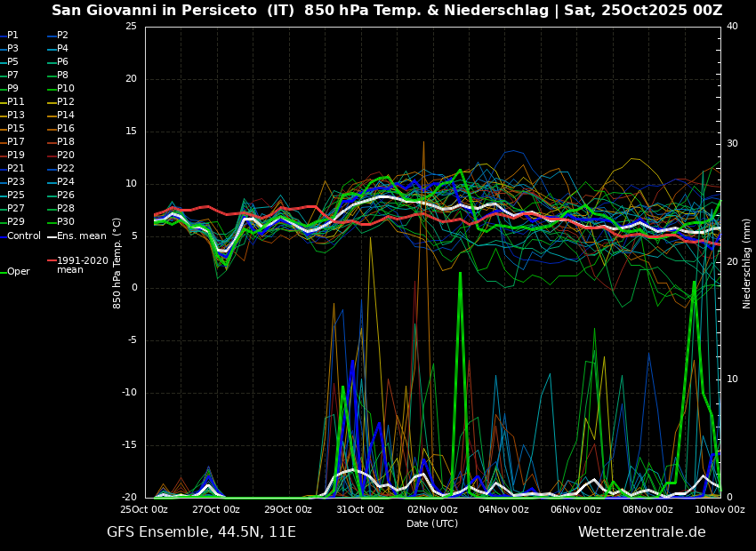Select the P22 legend entry
The width and height of the screenshot is (756, 551).
click(x=66, y=169)
